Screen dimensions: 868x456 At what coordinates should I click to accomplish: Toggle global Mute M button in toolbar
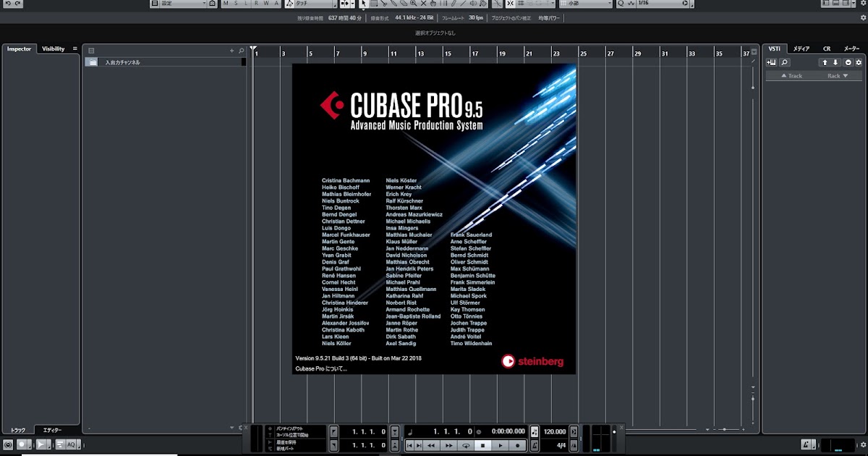click(226, 4)
